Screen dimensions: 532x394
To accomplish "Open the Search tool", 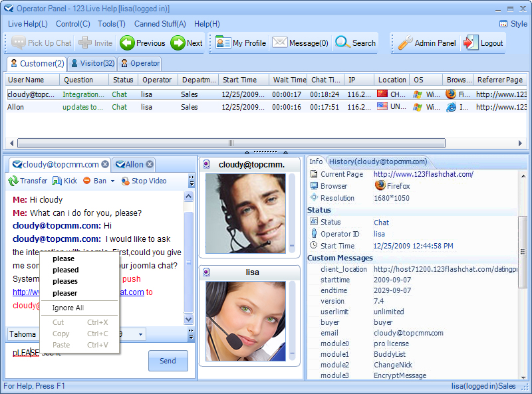I will [356, 43].
